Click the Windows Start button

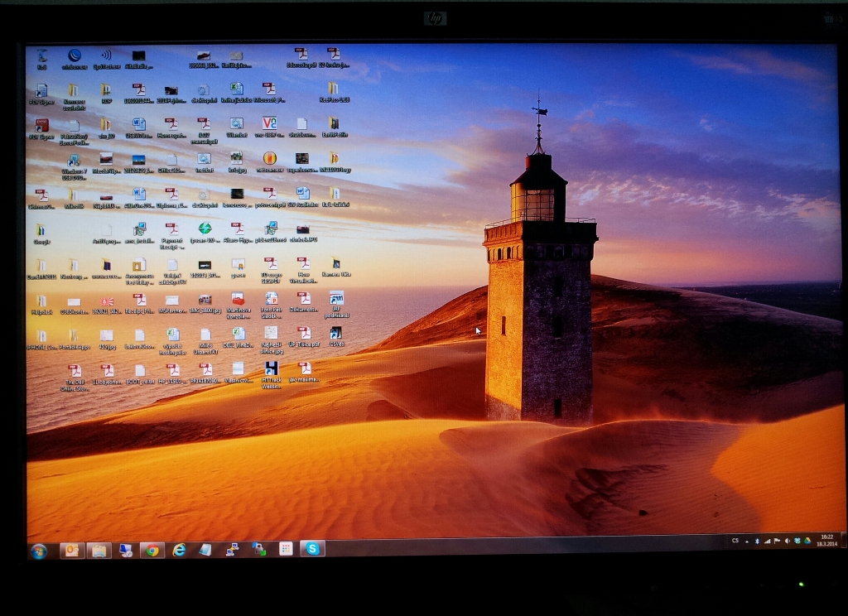coord(39,551)
